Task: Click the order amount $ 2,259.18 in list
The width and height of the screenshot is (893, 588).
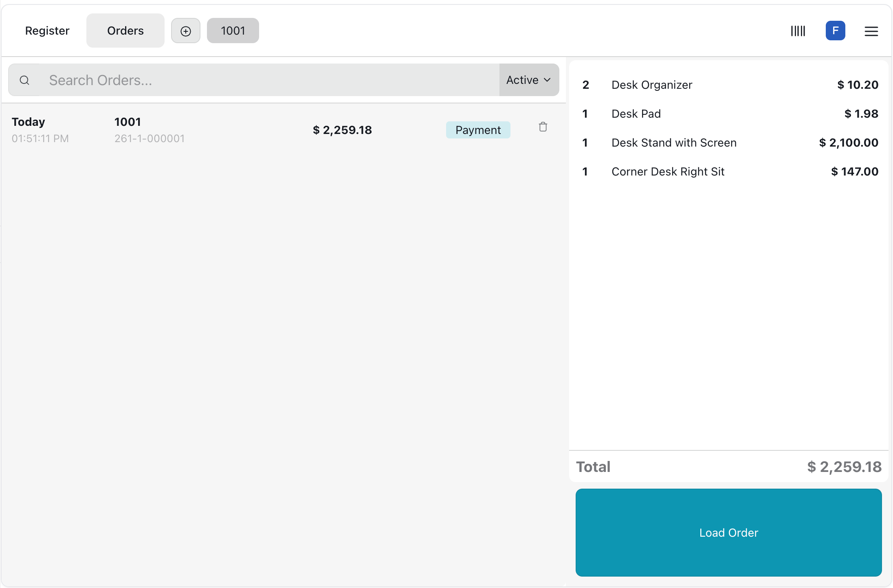Action: pos(342,130)
